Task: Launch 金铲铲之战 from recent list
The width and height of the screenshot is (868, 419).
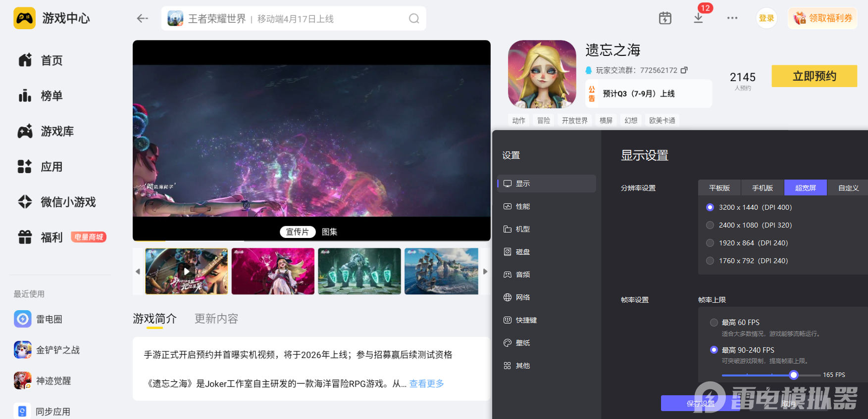Action: tap(47, 350)
